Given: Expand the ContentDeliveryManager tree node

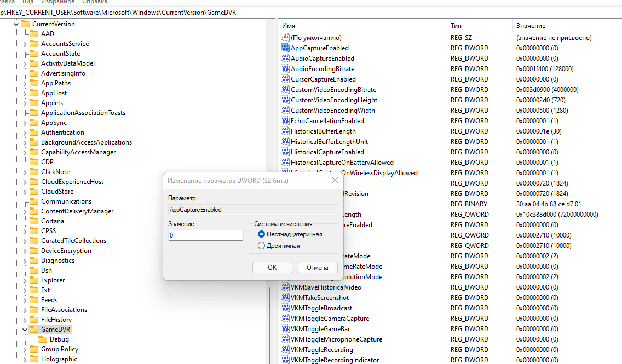Looking at the screenshot, I should tap(25, 211).
